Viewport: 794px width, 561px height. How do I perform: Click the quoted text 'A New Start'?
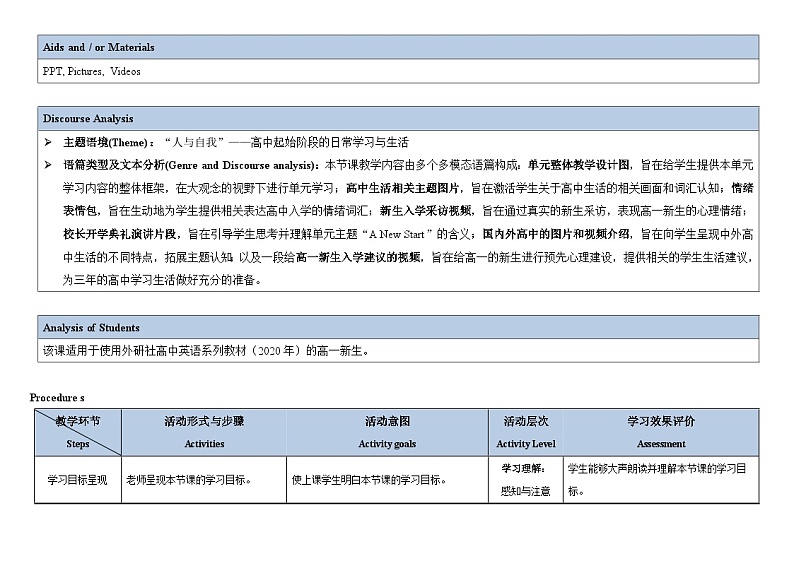[x=396, y=234]
